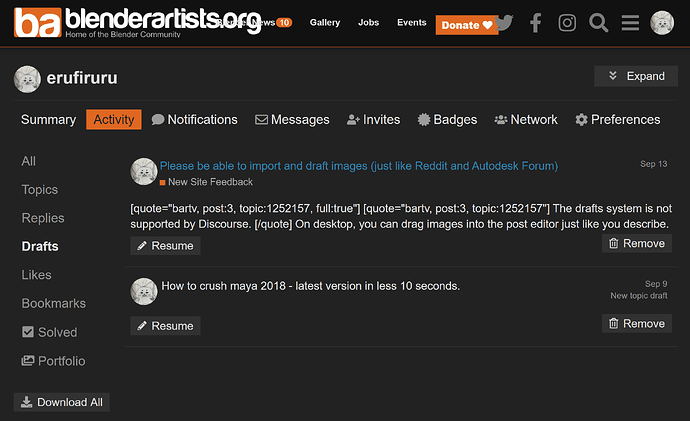
Task: Open the Preferences tab
Action: pyautogui.click(x=617, y=120)
